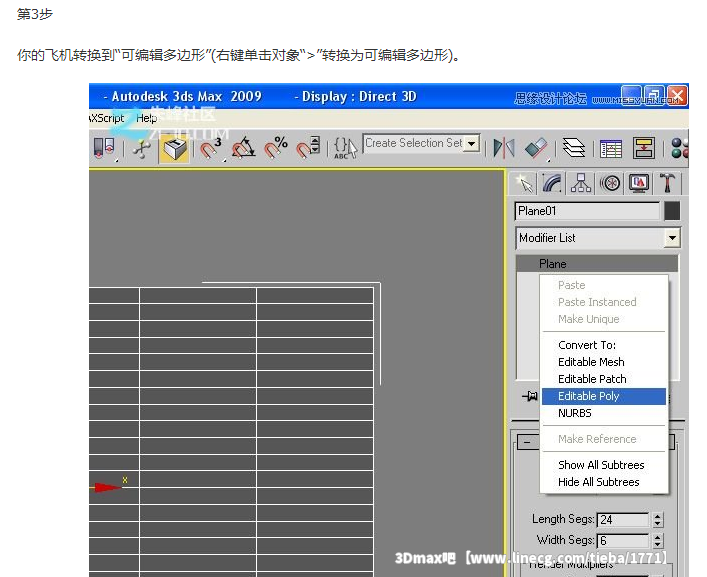
Task: Click the Width Segs value field
Action: [623, 540]
